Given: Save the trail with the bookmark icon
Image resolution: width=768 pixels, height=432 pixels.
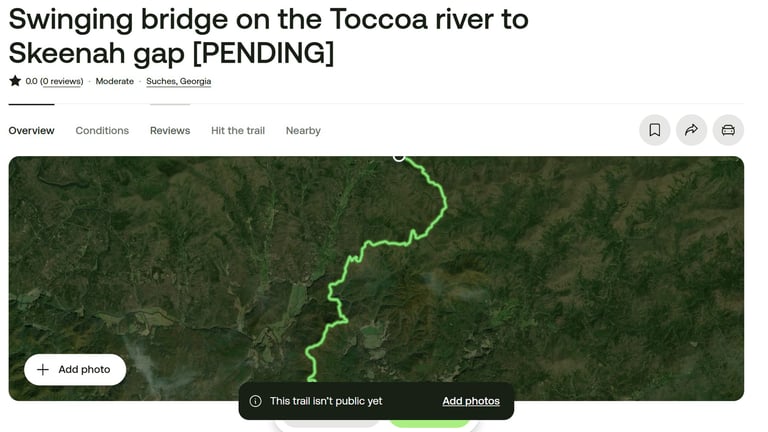Looking at the screenshot, I should coord(654,130).
